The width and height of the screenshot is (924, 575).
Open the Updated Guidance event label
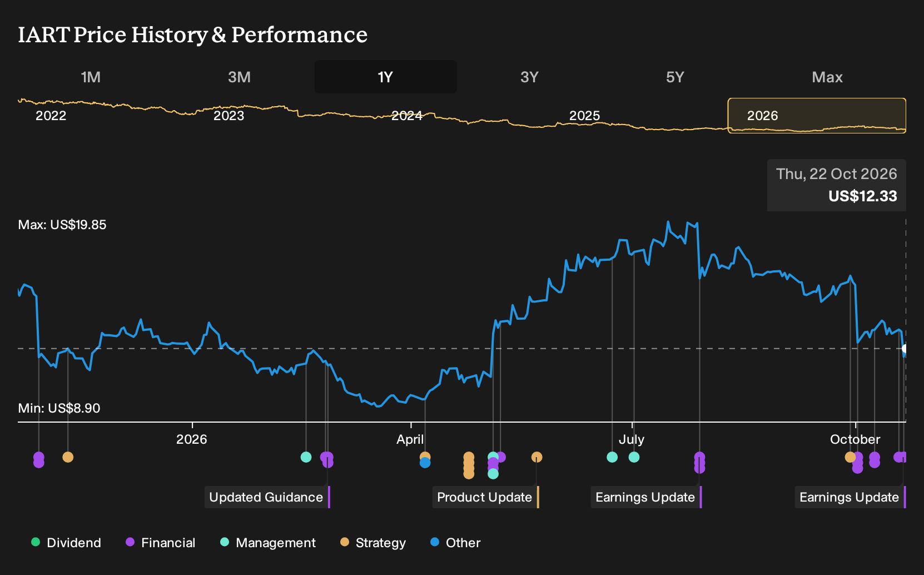[x=267, y=497]
